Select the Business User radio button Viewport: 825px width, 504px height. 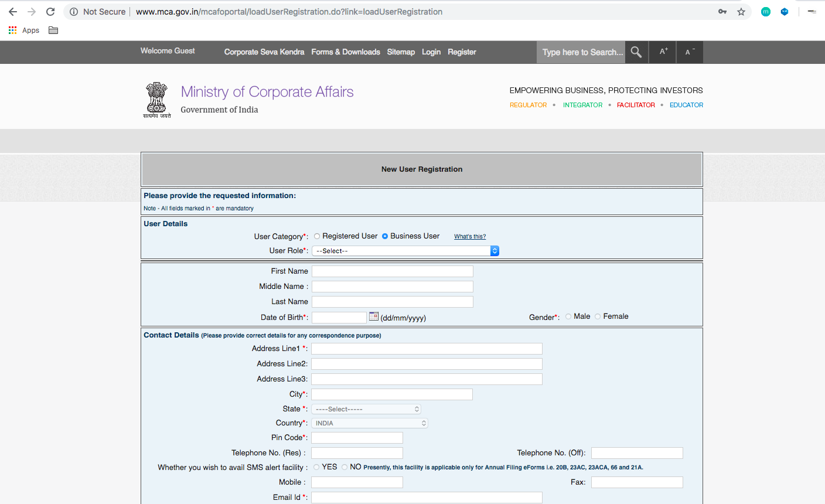385,236
